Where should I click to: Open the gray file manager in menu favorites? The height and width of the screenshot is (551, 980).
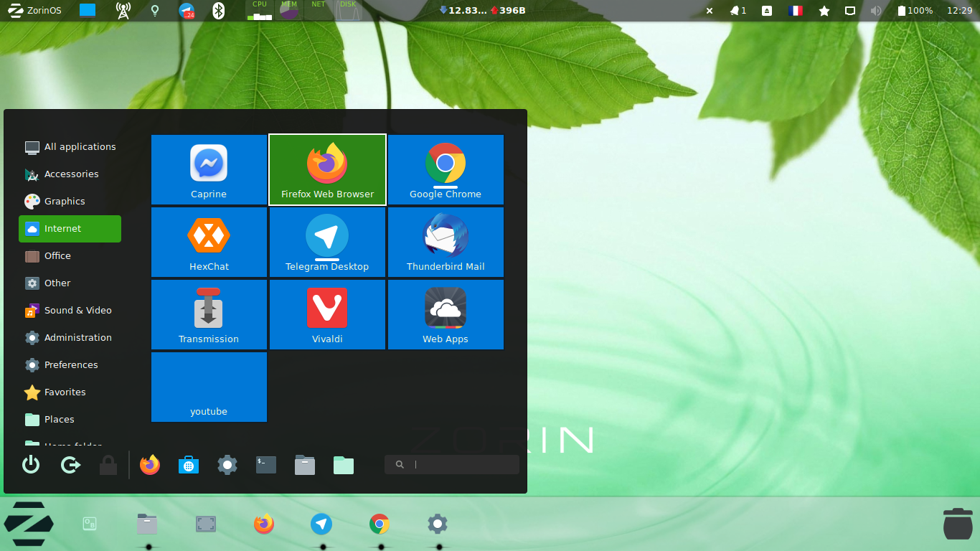[305, 465]
